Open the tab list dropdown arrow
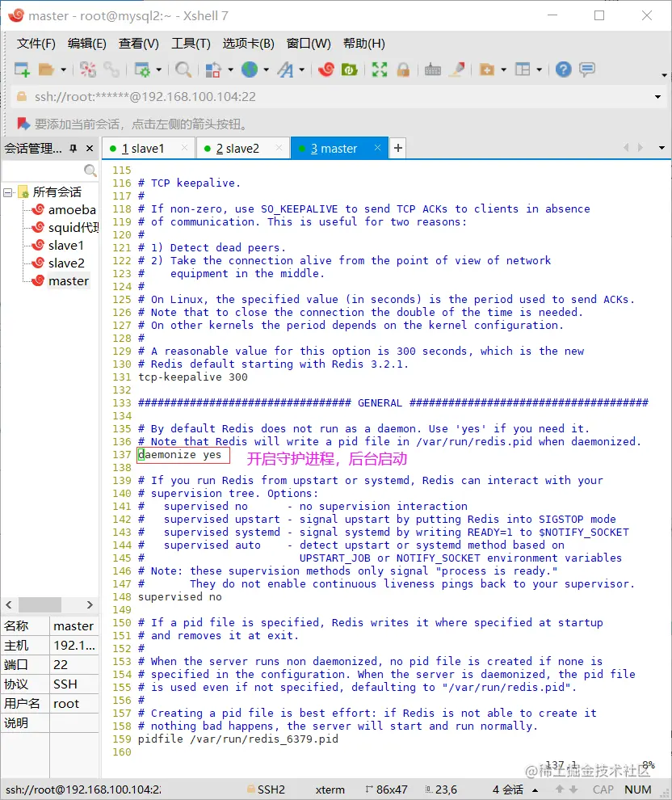The height and width of the screenshot is (800, 672). [x=661, y=148]
